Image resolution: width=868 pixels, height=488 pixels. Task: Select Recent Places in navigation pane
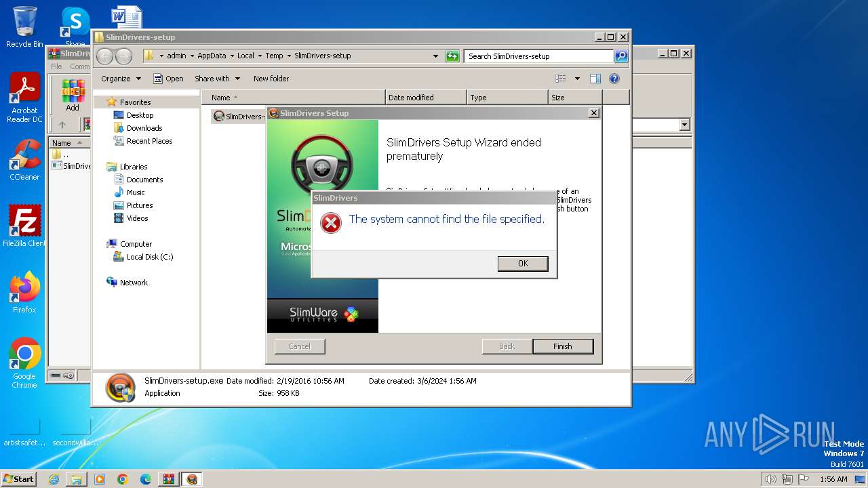[x=149, y=141]
